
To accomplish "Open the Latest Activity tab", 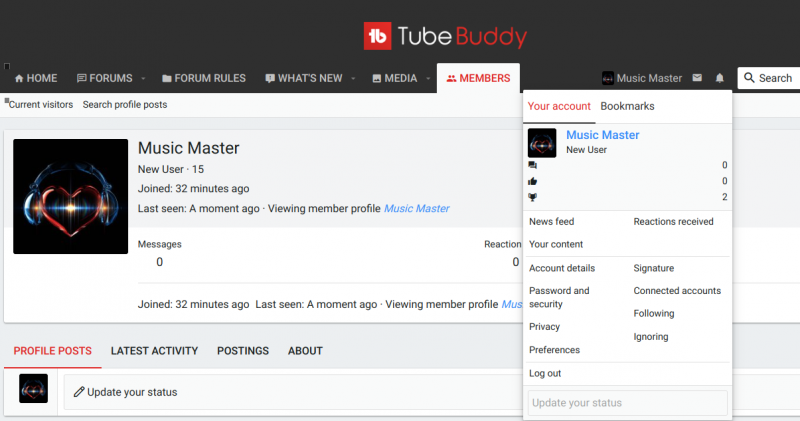I will coord(154,351).
